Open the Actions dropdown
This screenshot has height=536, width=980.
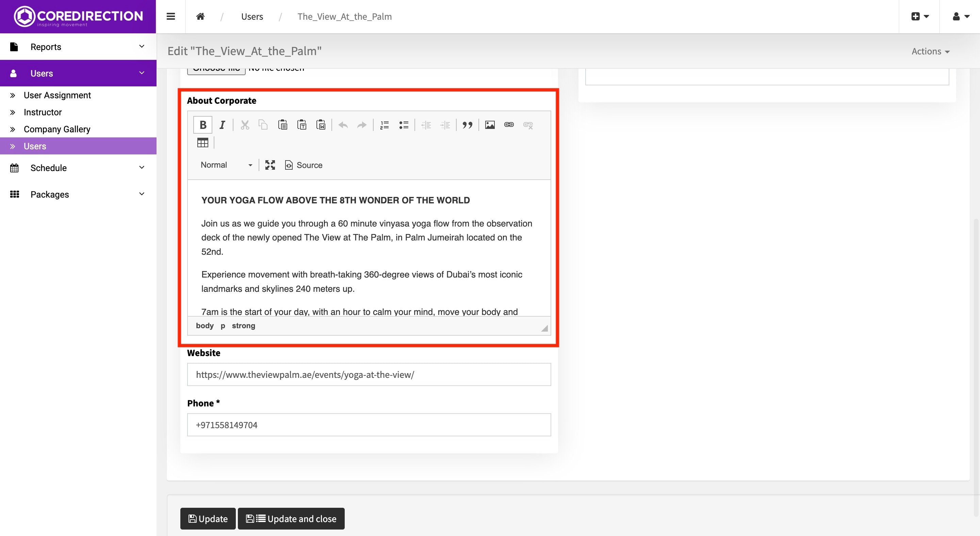coord(931,51)
